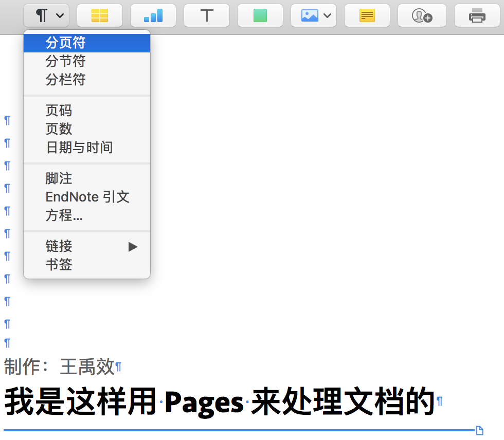
Task: Add a shape using the green shape icon
Action: tap(260, 15)
